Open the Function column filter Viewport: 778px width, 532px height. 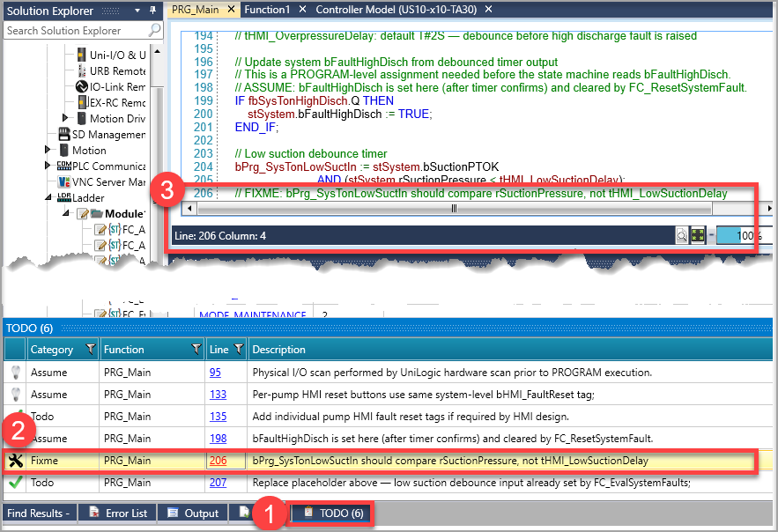click(196, 350)
